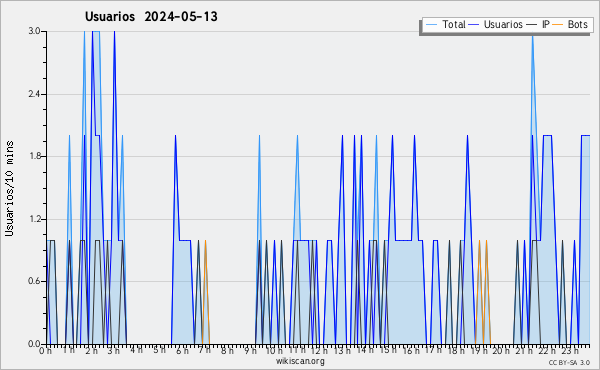Click the y-axis value 1.8
The height and width of the screenshot is (370, 600).
coord(34,156)
